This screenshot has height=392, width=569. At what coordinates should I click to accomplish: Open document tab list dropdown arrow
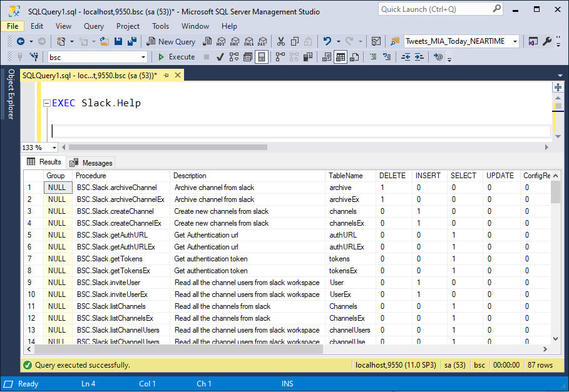tap(560, 76)
